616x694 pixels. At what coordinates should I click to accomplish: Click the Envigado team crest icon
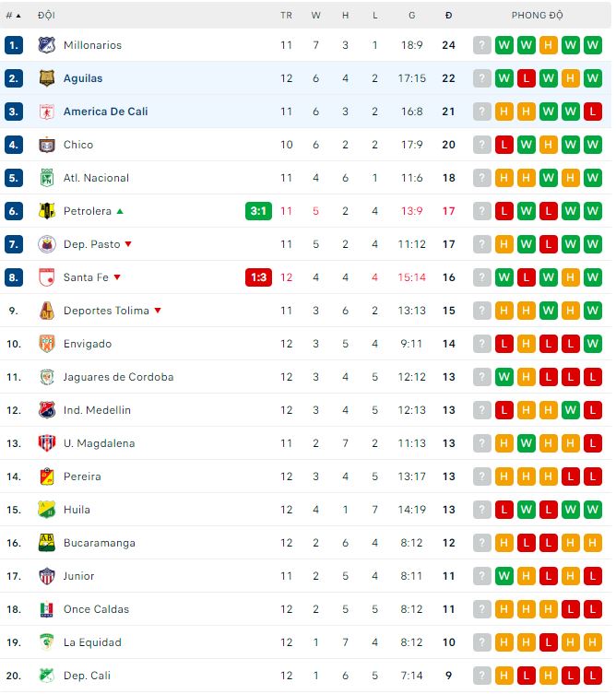pyautogui.click(x=46, y=344)
